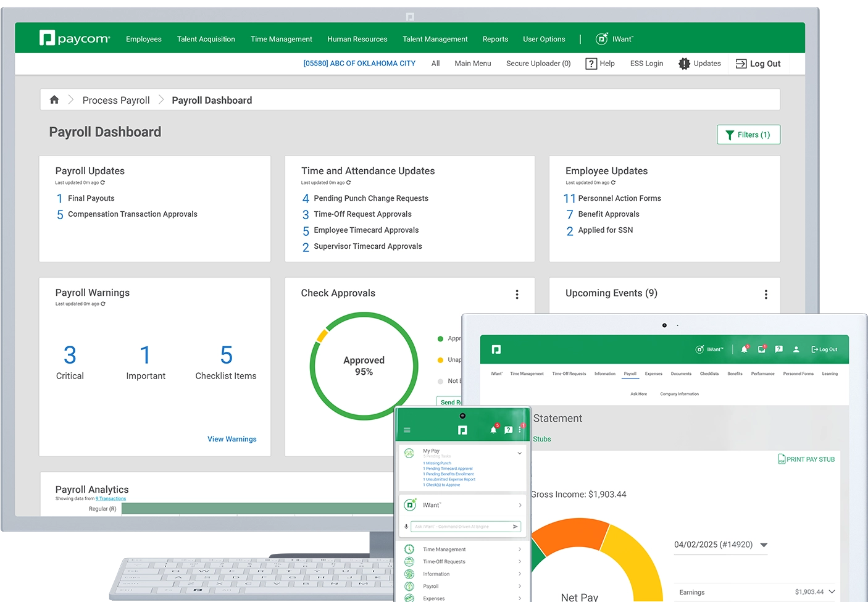Image resolution: width=868 pixels, height=602 pixels.
Task: Open the Talent Acquisition menu
Action: click(206, 39)
